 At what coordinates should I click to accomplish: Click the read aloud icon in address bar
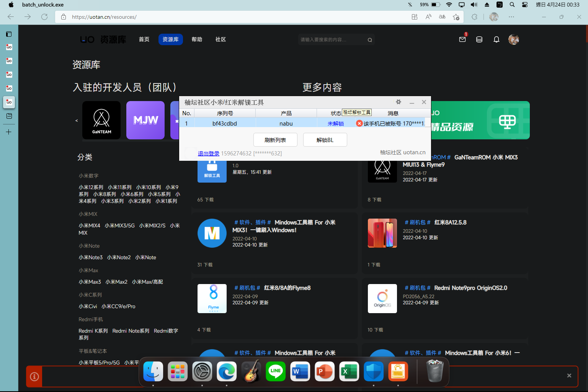(x=428, y=17)
